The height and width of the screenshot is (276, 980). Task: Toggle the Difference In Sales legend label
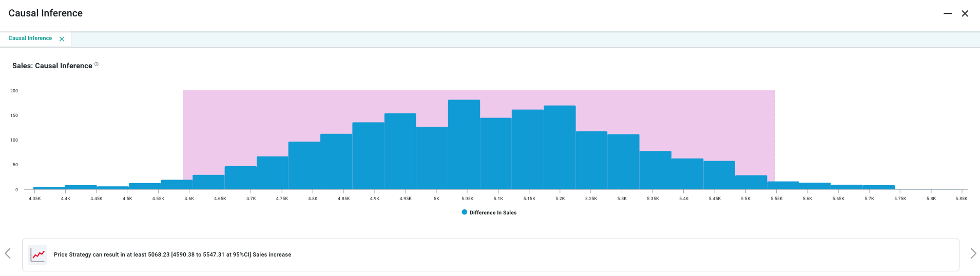[493, 213]
